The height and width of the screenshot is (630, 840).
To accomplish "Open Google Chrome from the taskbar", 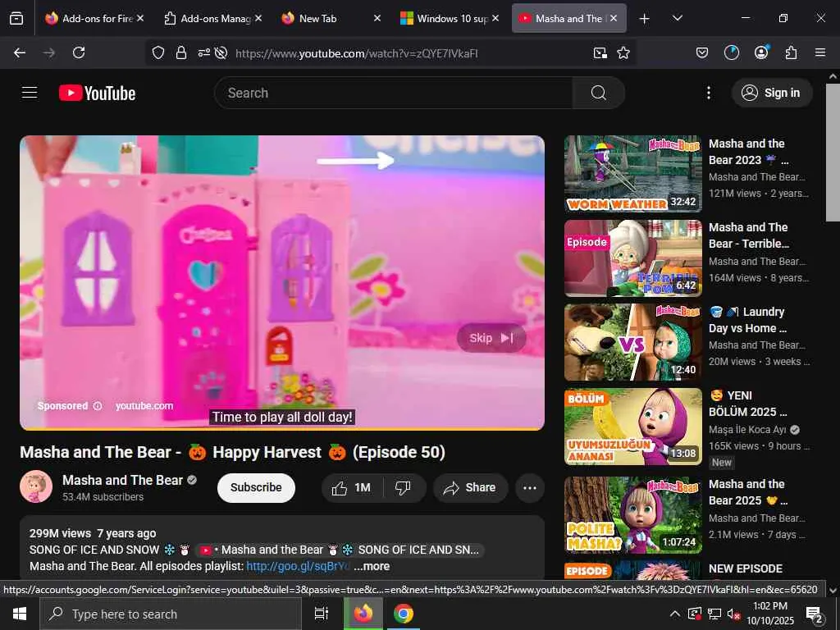I will tap(404, 614).
